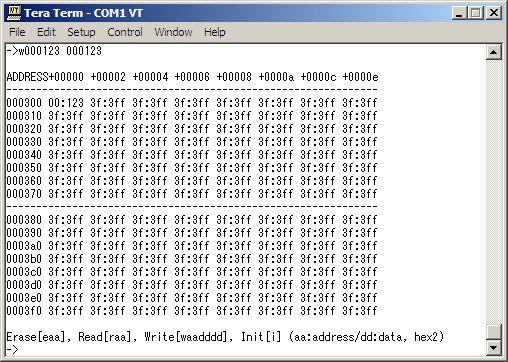The image size is (508, 362).
Task: Click address 000360 row label
Action: (24, 181)
